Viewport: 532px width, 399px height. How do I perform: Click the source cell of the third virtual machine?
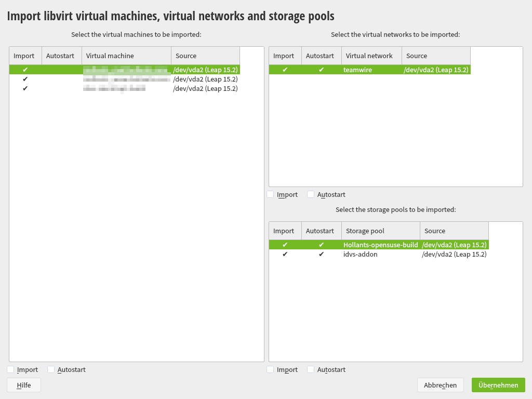205,88
